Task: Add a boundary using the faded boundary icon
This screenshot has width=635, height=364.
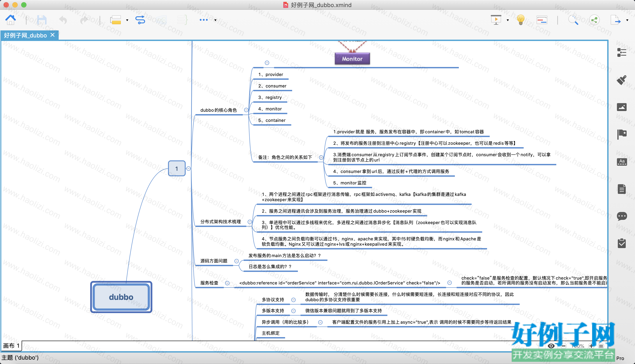Action: [x=161, y=20]
